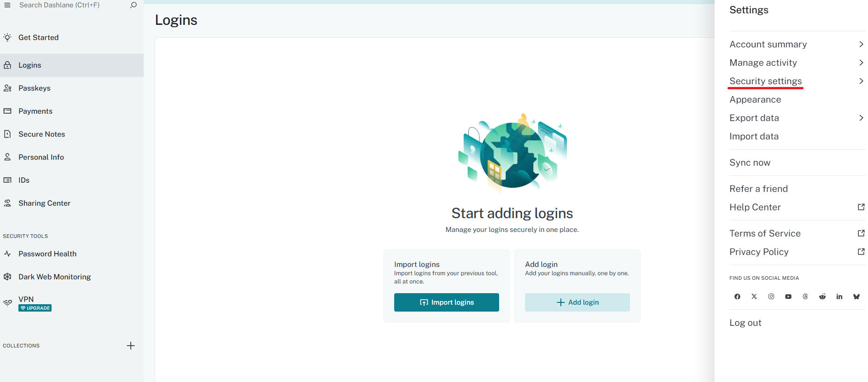Open Passkeys in the sidebar
The image size is (868, 382).
35,88
